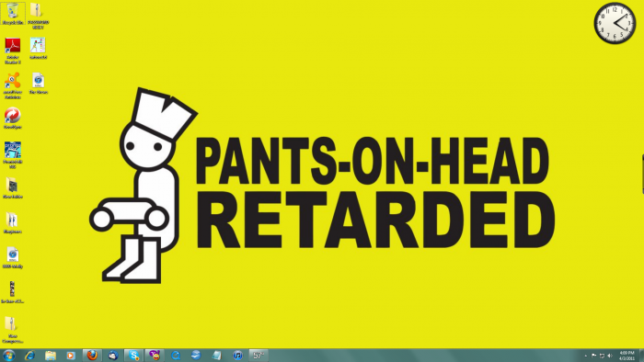
Task: Switch to the Firefox taskbar window
Action: [x=92, y=355]
